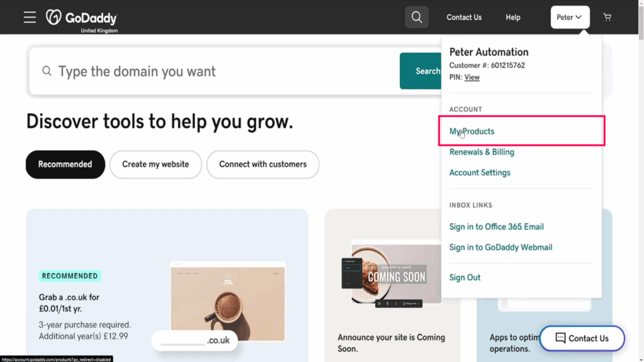
Task: Open the shopping cart icon
Action: coord(607,18)
